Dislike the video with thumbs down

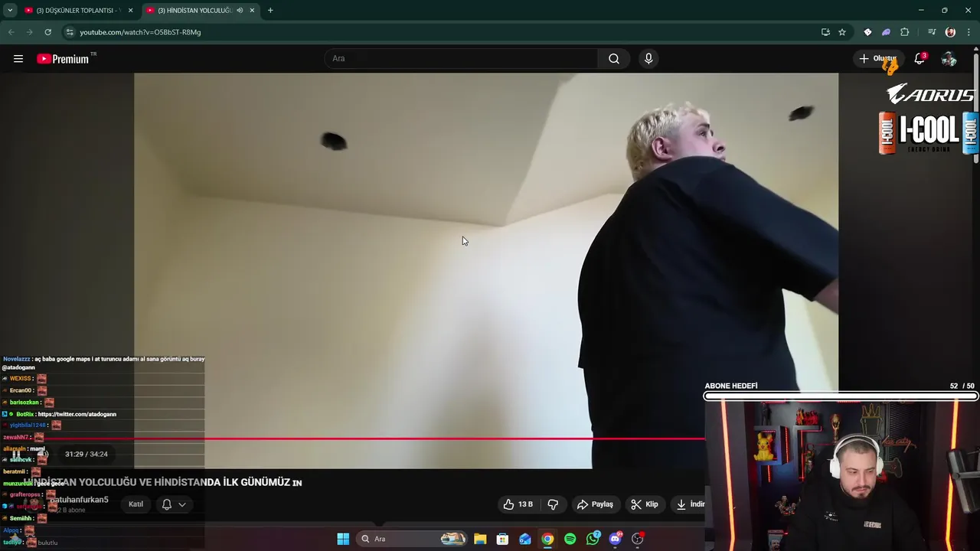(x=553, y=504)
